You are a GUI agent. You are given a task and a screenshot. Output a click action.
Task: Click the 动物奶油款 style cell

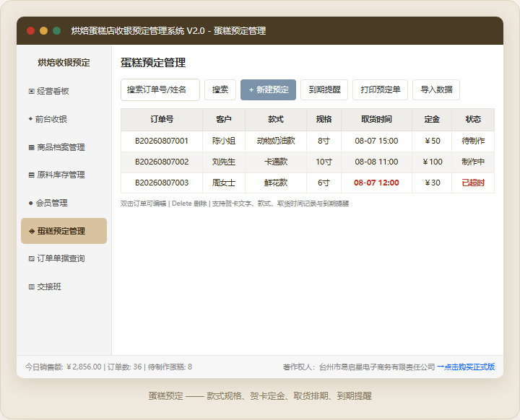(x=276, y=141)
